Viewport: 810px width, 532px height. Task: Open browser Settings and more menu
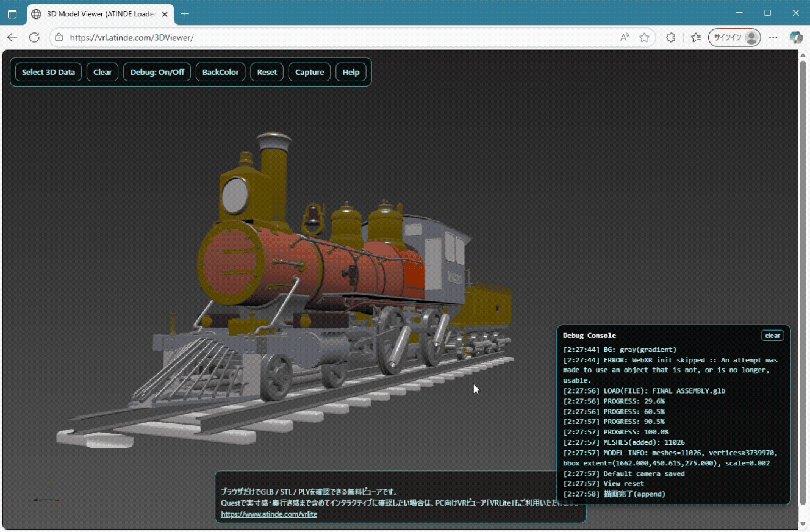[773, 37]
